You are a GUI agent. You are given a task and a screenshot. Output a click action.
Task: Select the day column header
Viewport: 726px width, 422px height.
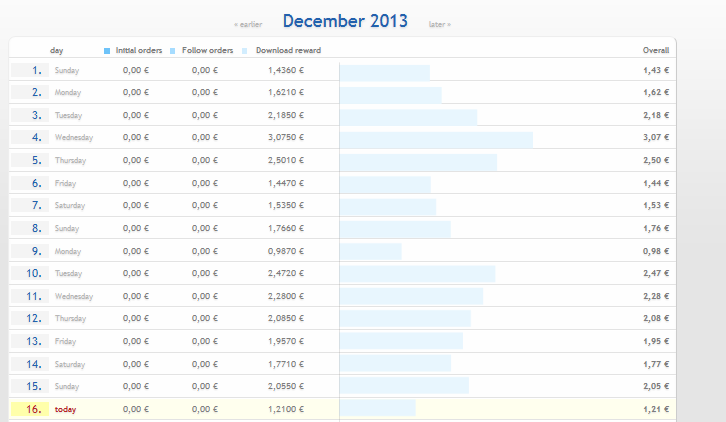(x=57, y=50)
